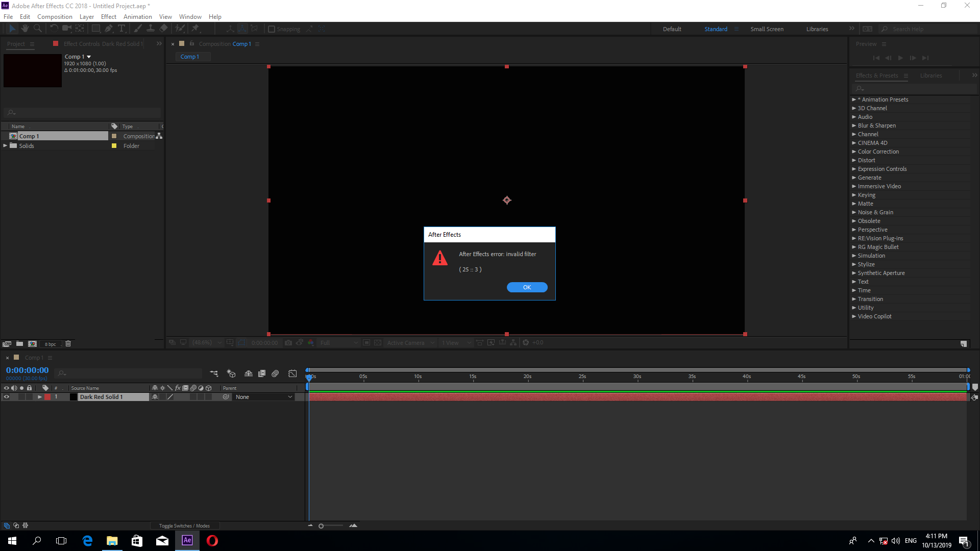Click the lock toggle on Dark Red Solid 1
This screenshot has height=551, width=980.
pos(28,396)
